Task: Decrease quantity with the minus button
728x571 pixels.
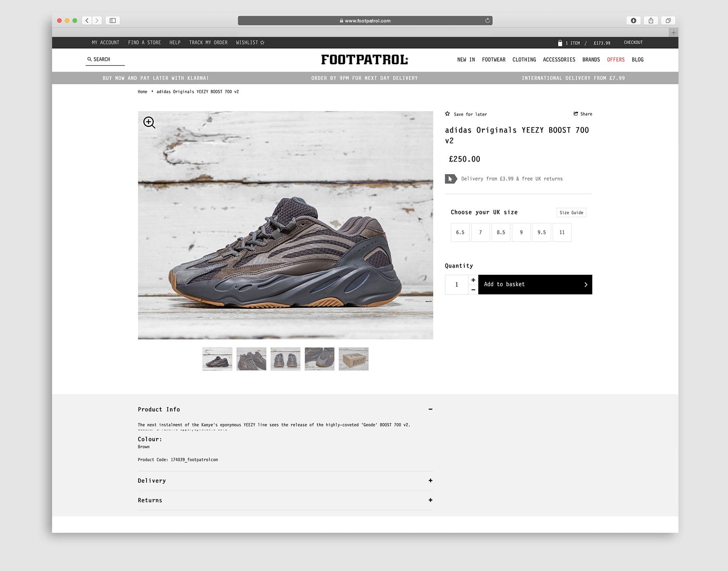Action: click(473, 289)
